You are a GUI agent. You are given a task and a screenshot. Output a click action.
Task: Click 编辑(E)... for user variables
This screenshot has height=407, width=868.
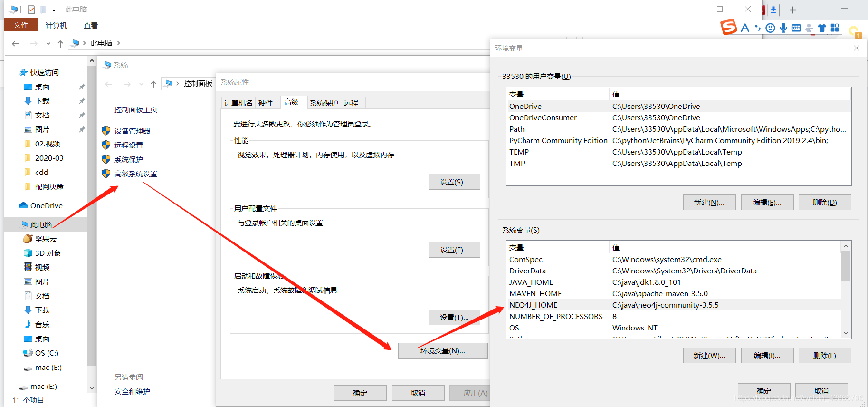[767, 203]
